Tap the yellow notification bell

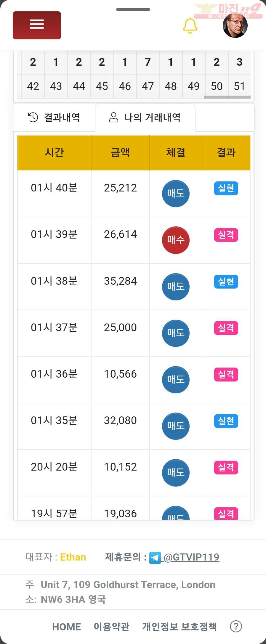(190, 25)
